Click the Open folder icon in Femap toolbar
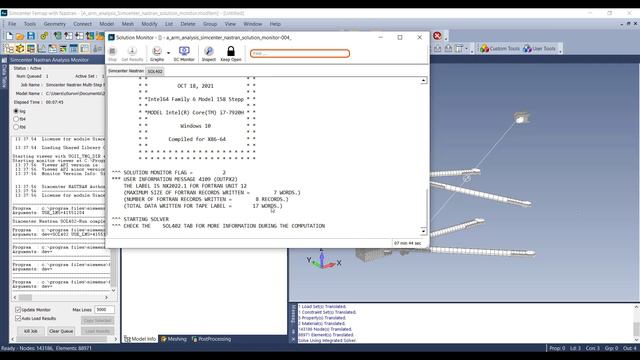 20,36
